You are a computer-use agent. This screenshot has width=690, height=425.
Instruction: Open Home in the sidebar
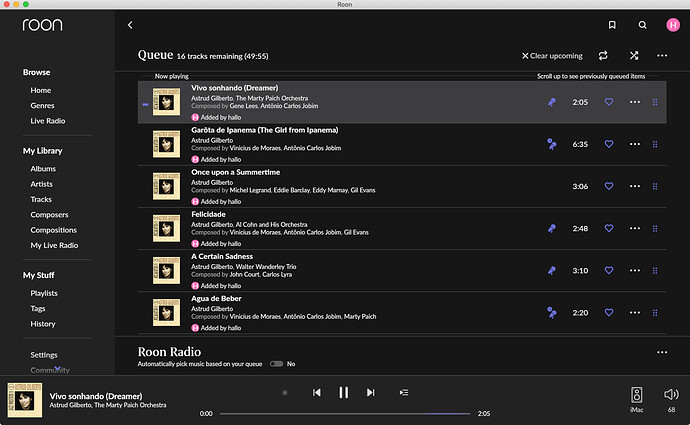point(40,90)
